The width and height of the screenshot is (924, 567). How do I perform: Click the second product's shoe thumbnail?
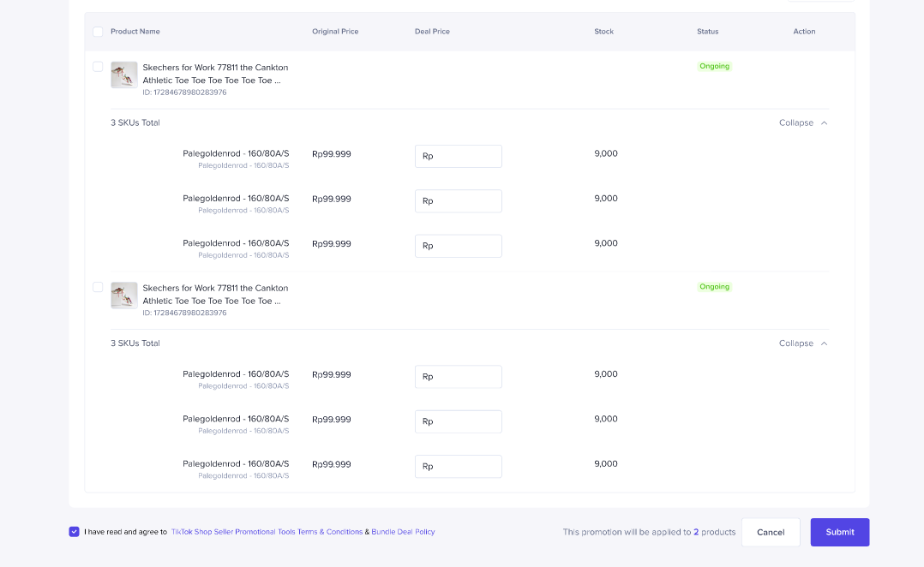(x=123, y=295)
